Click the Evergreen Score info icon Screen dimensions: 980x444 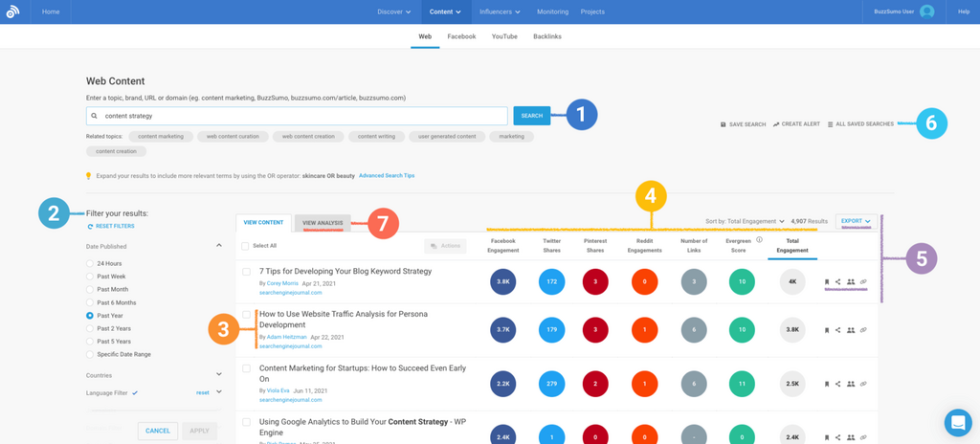pyautogui.click(x=759, y=240)
